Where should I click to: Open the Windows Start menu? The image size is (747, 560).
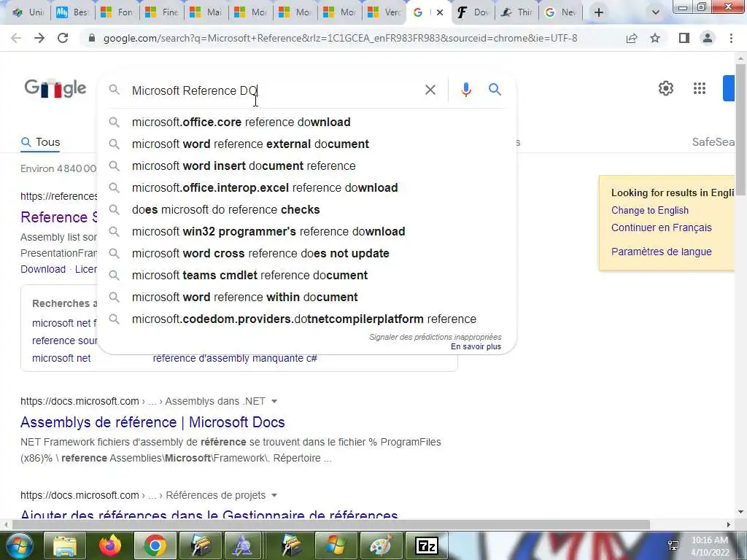point(19,545)
